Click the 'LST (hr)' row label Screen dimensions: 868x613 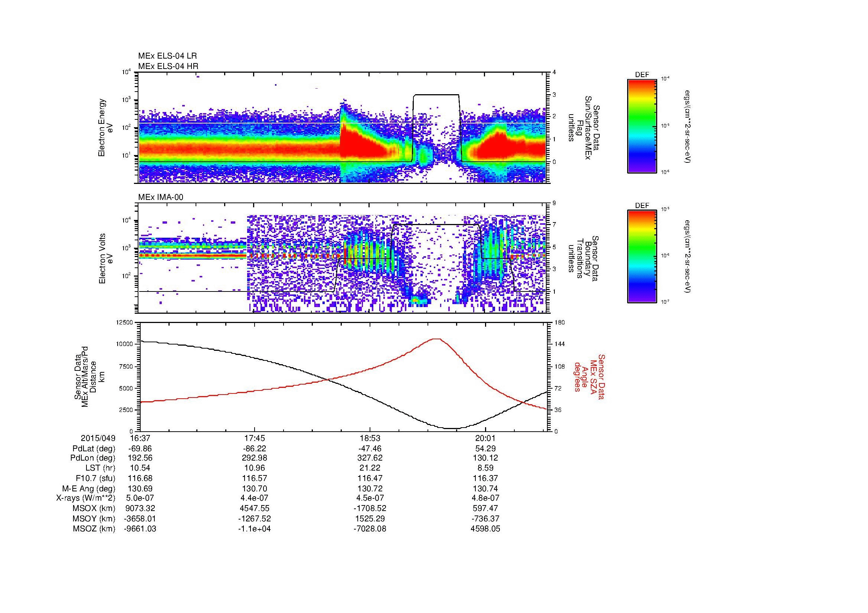coord(100,468)
